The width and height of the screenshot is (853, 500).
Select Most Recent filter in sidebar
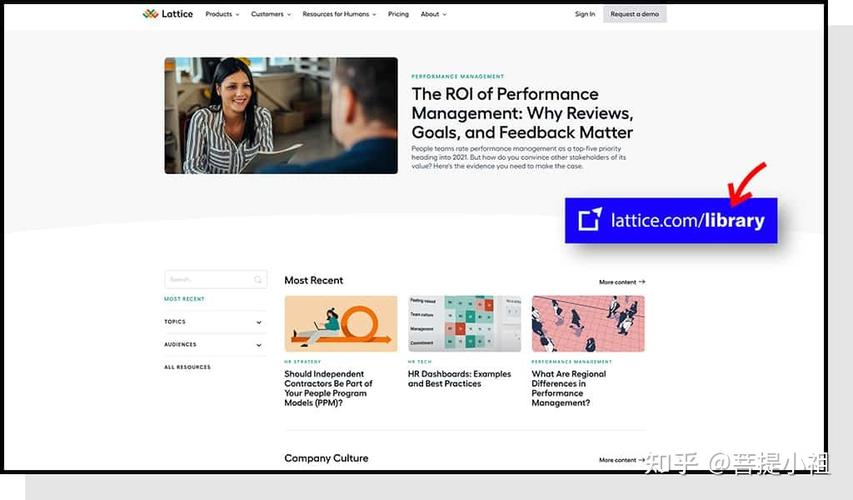(184, 299)
